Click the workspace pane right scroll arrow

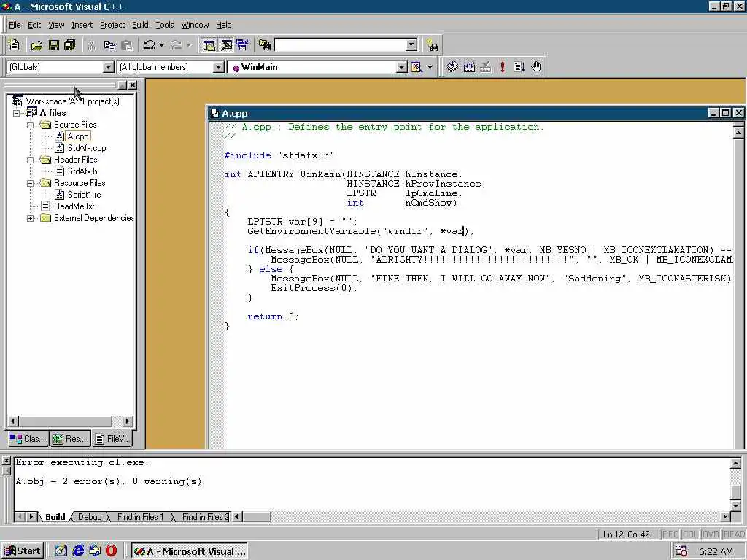click(127, 421)
